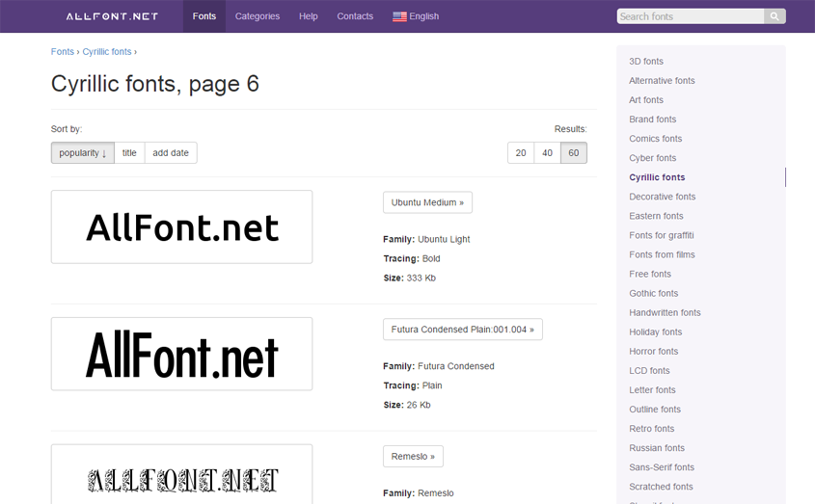Open Handwritten fonts category in sidebar
The height and width of the screenshot is (504, 815).
[665, 313]
